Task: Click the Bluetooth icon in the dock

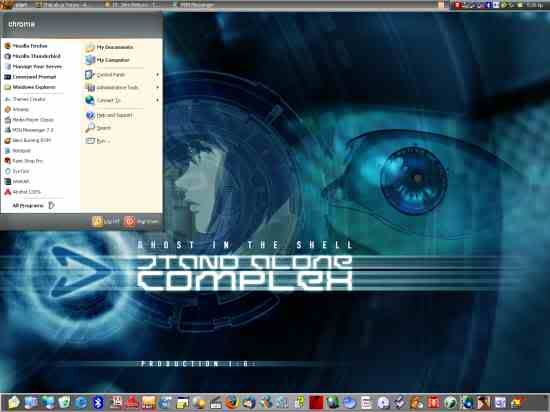Action: tap(98, 402)
